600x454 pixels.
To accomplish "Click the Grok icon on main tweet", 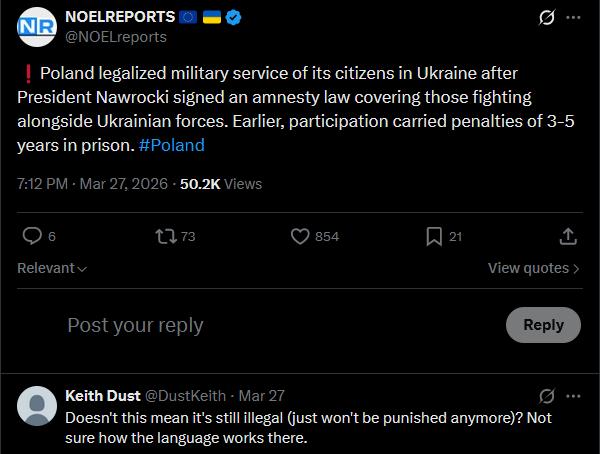I will pyautogui.click(x=546, y=18).
